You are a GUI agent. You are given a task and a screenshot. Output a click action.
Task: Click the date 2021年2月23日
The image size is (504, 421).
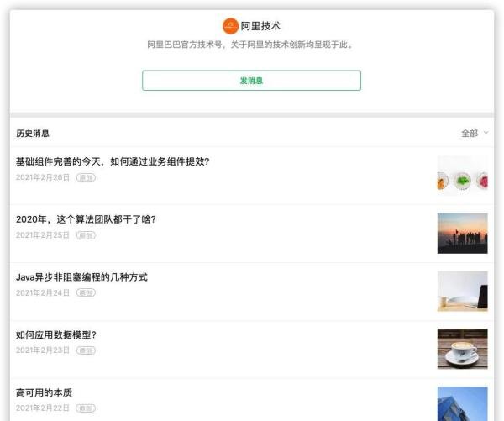click(x=43, y=350)
